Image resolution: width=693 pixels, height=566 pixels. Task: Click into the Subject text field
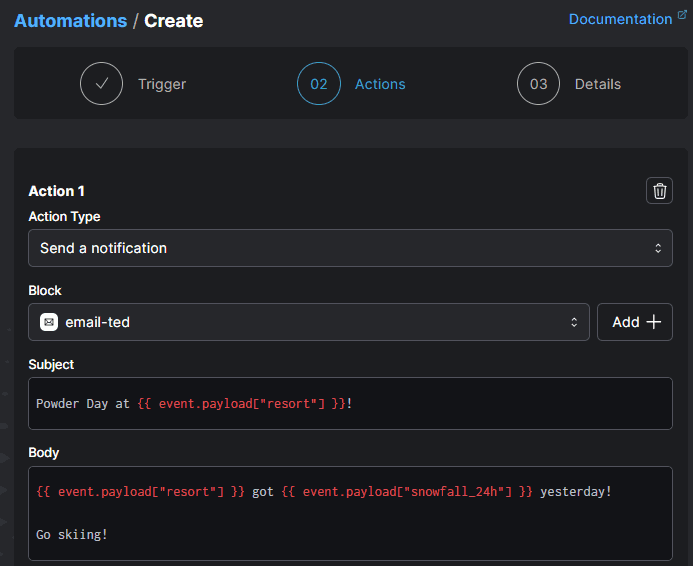click(350, 404)
